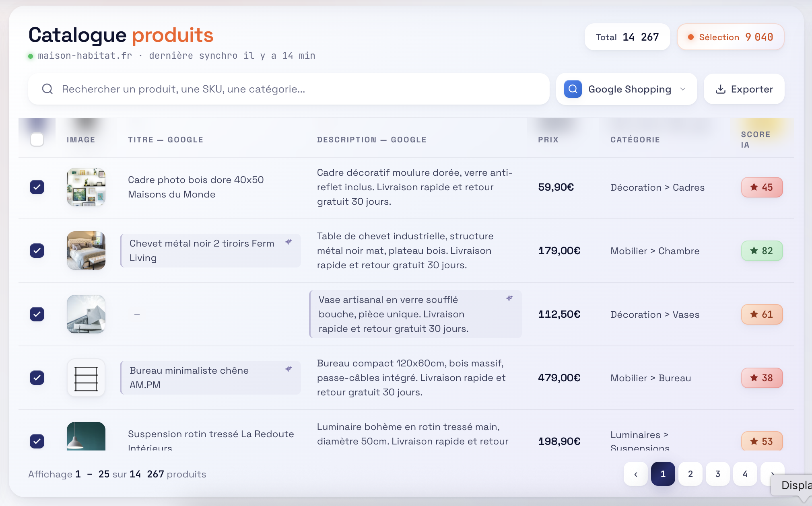Click the Cadre photo bois dore 40x50 title
Screen dimensions: 812x506
[196, 187]
